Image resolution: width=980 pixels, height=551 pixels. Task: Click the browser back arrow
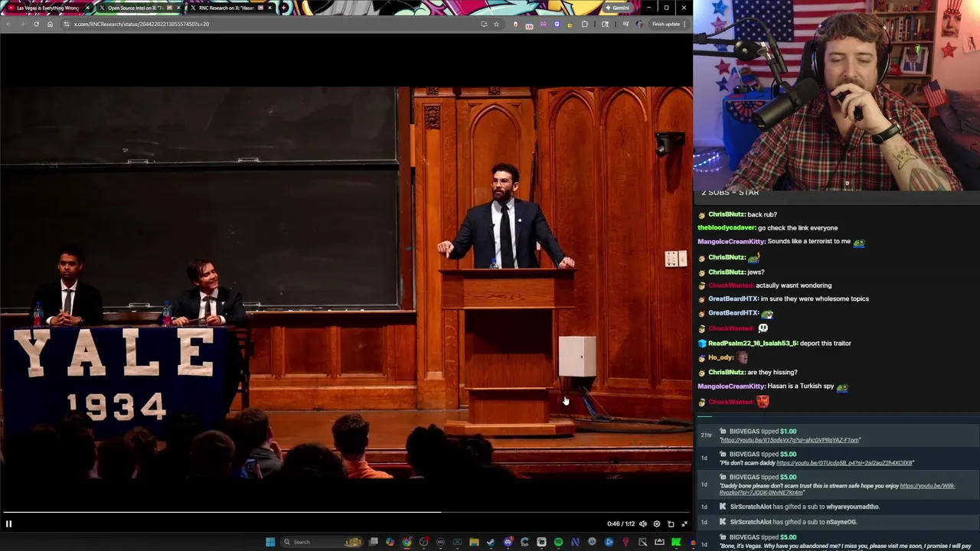[x=8, y=24]
